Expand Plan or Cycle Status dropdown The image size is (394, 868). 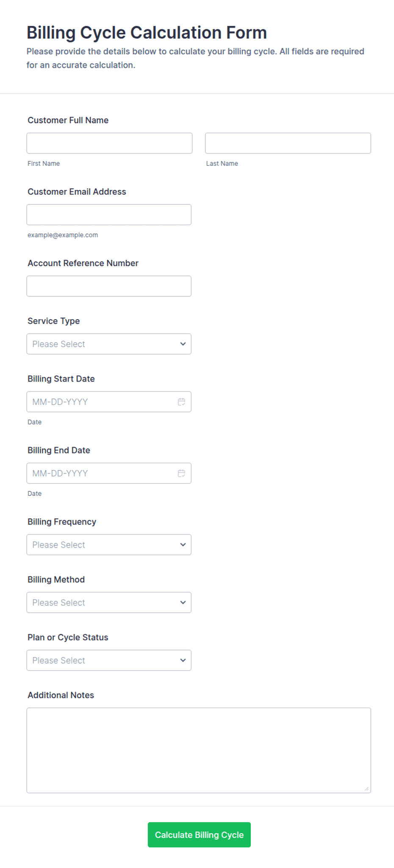click(x=109, y=660)
